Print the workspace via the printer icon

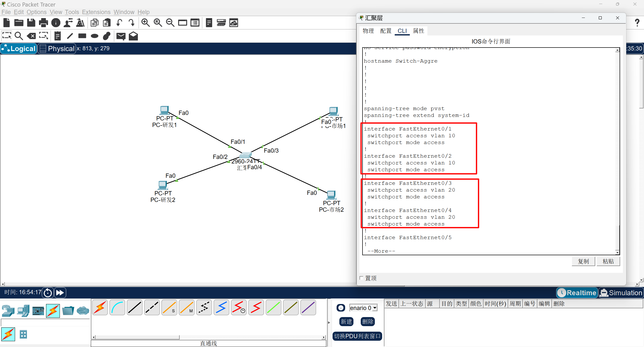point(44,23)
